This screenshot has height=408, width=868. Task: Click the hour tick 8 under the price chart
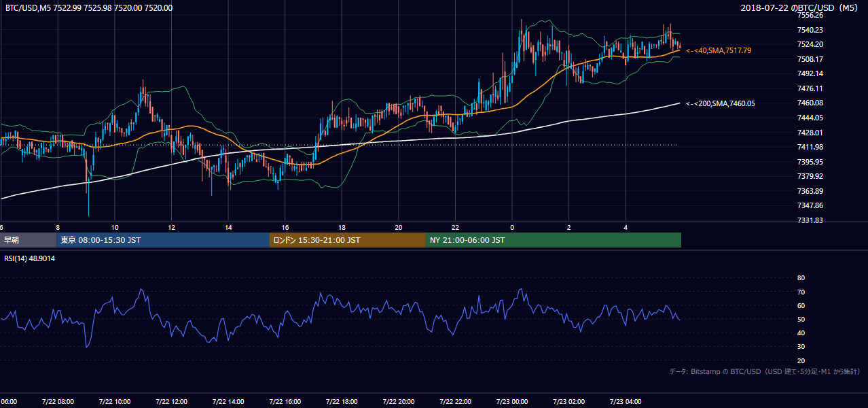(58, 228)
